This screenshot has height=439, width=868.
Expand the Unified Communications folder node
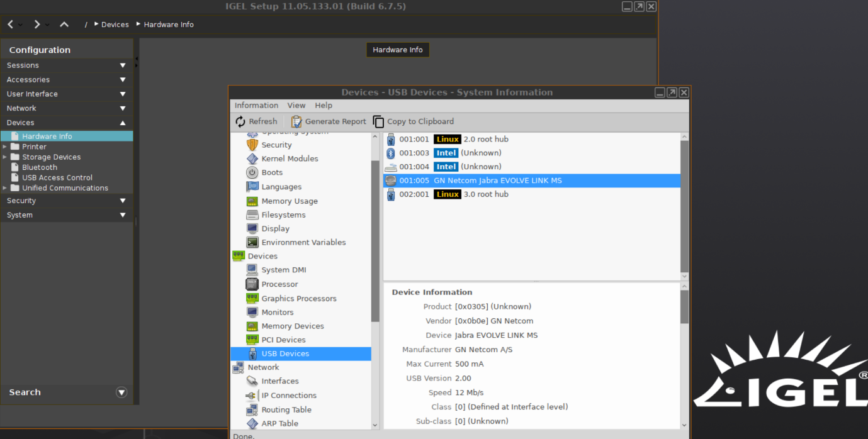(5, 188)
